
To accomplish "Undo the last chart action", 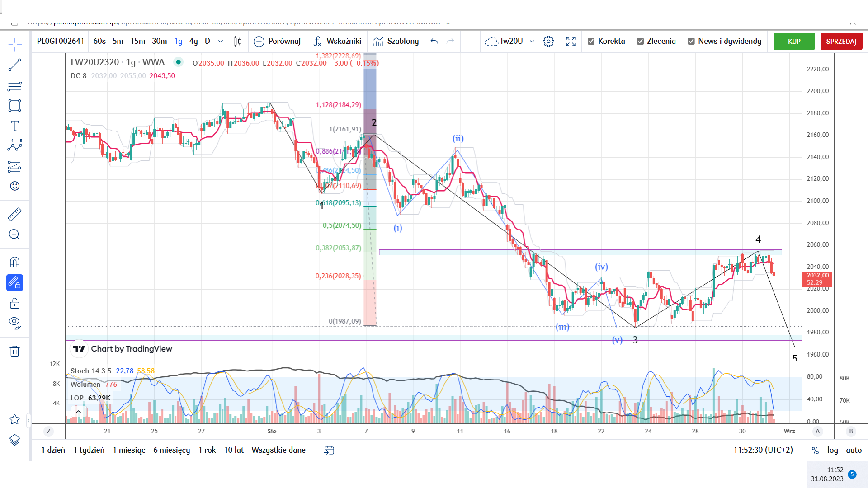I will pyautogui.click(x=434, y=42).
